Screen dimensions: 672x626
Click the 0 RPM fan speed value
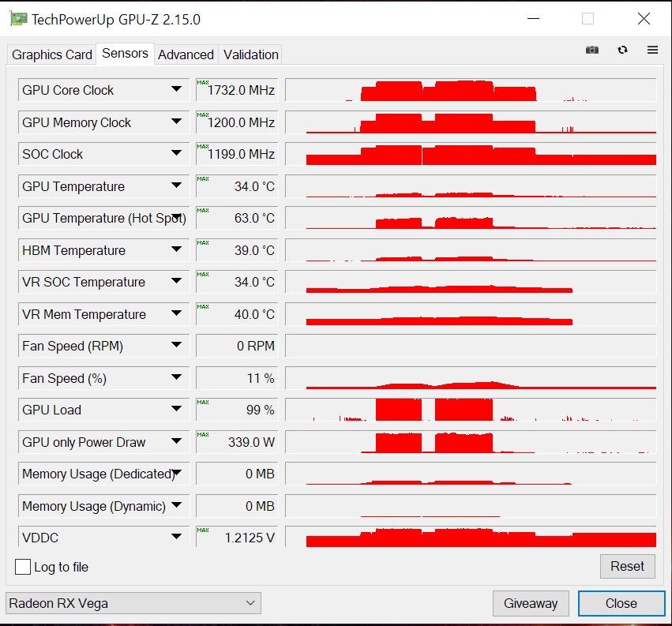(237, 346)
